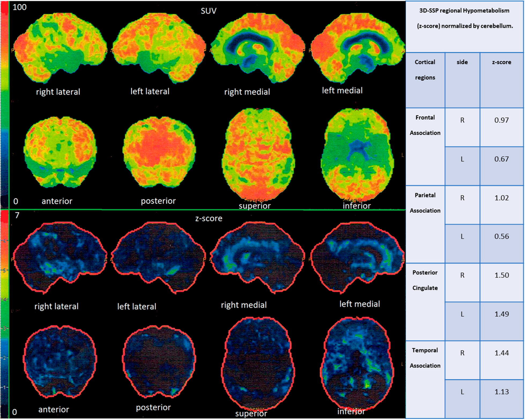Click the '100' SUV scale maximum label
The width and height of the screenshot is (525, 420).
(20, 7)
